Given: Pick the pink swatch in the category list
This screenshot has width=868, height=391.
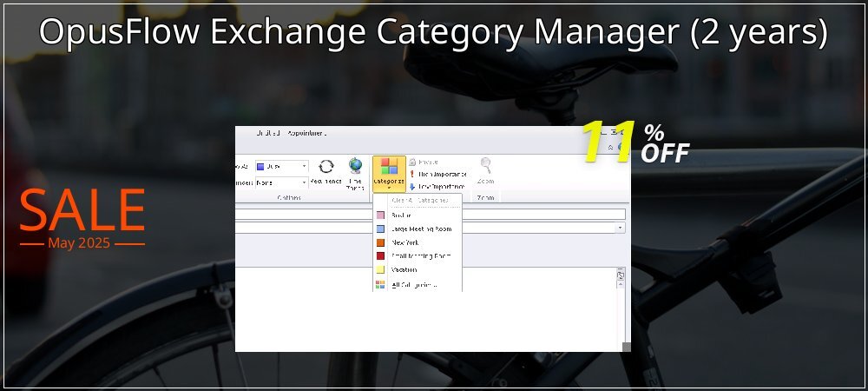Looking at the screenshot, I should click(380, 215).
